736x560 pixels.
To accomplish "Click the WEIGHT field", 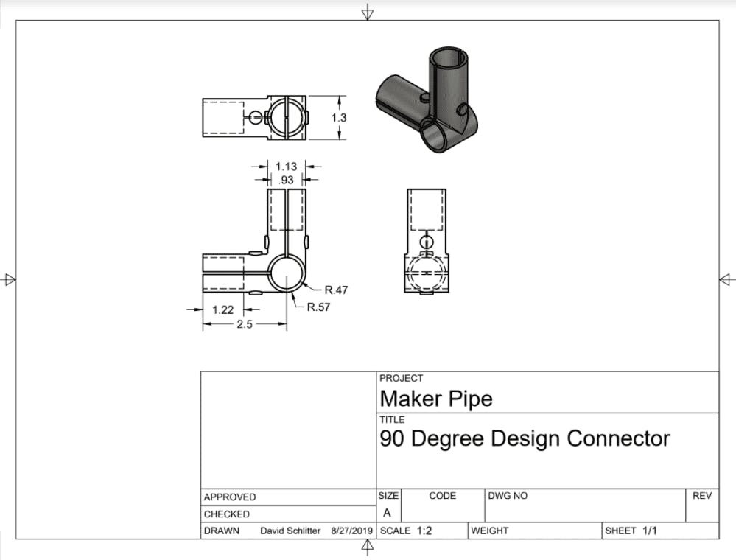I will tap(535, 531).
